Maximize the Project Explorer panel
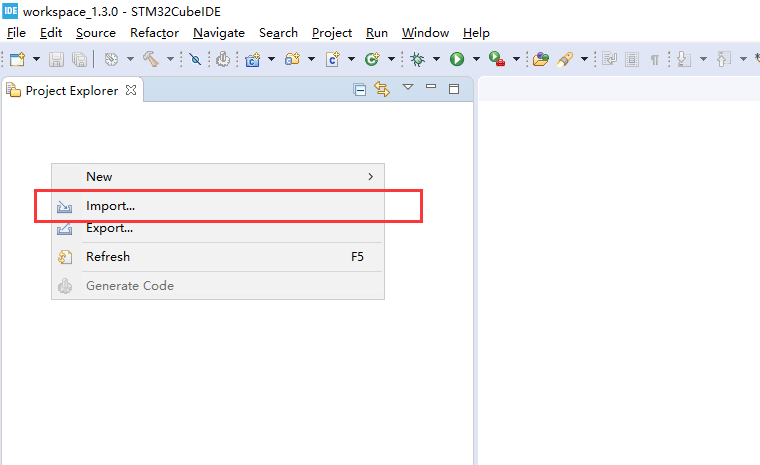This screenshot has width=760, height=465. (454, 89)
